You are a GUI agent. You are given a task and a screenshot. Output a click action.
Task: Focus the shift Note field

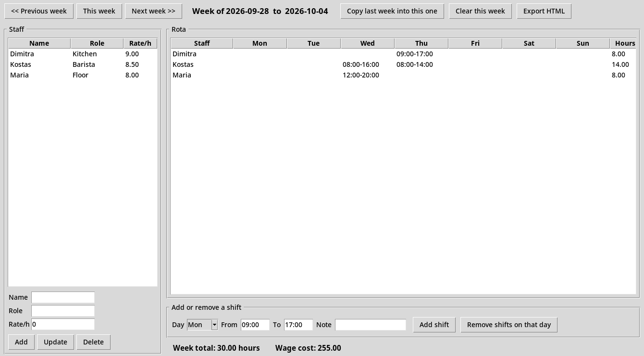pyautogui.click(x=371, y=325)
